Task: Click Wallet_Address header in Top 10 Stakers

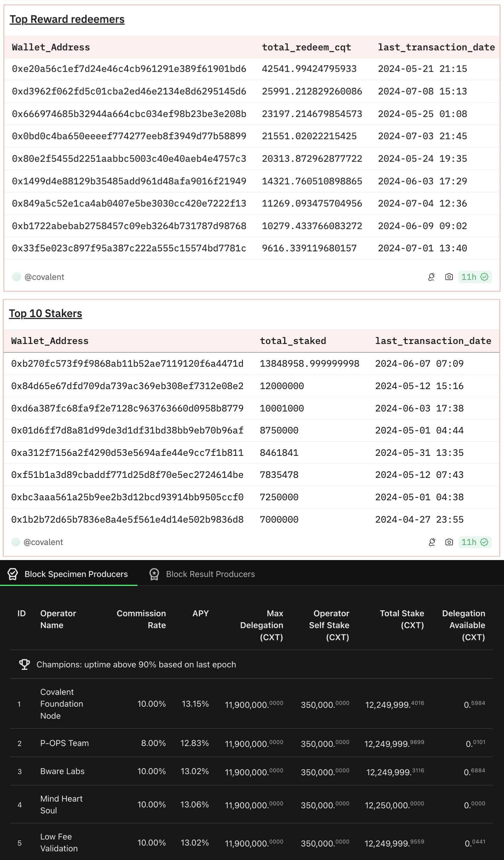Action: coord(50,341)
